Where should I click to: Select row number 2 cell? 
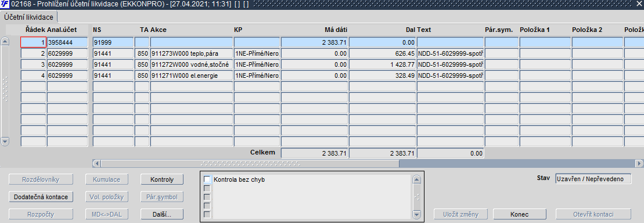pos(33,53)
